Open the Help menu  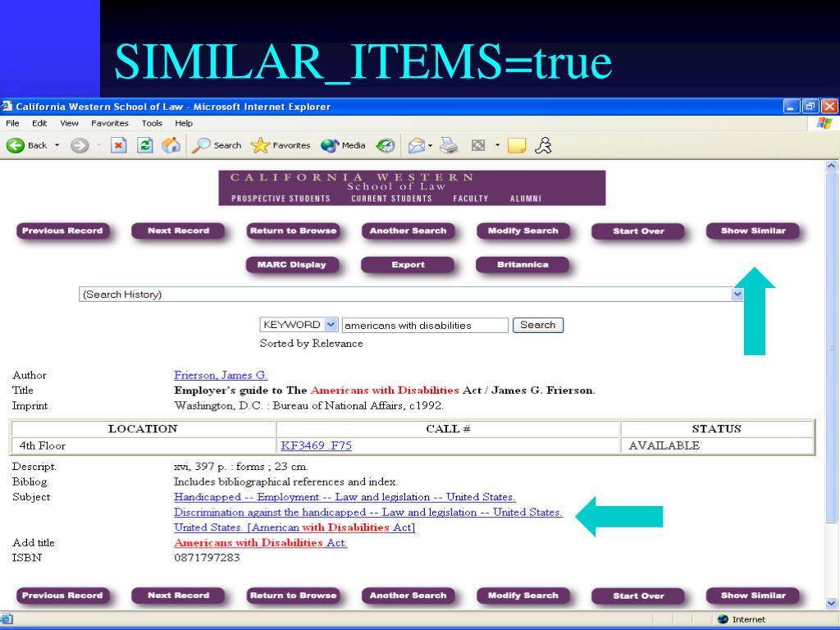click(x=184, y=123)
